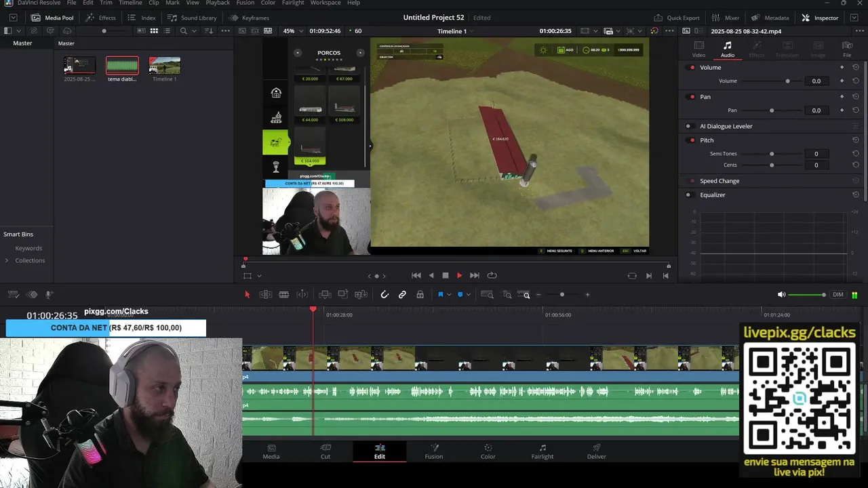Toggle the Pan section enable switch
This screenshot has height=488, width=868.
coord(692,97)
